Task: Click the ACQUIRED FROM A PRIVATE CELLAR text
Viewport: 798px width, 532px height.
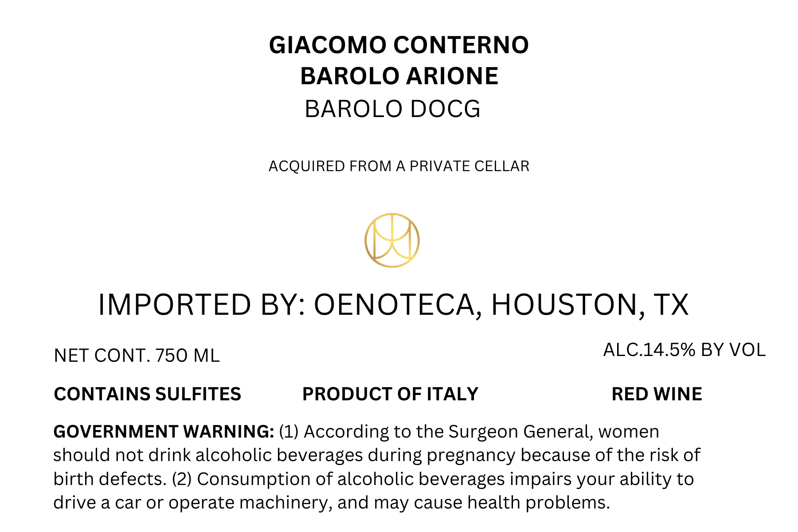Action: pos(399,166)
